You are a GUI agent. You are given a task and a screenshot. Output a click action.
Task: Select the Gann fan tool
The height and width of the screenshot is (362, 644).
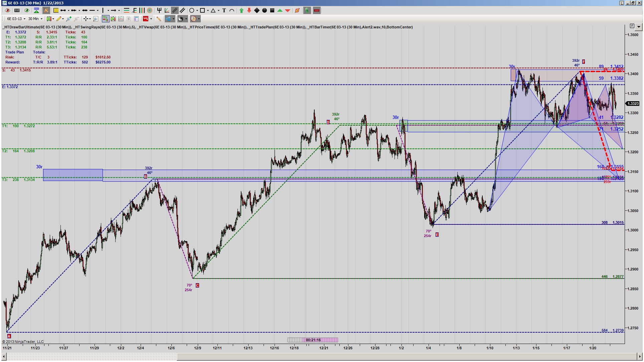(167, 10)
